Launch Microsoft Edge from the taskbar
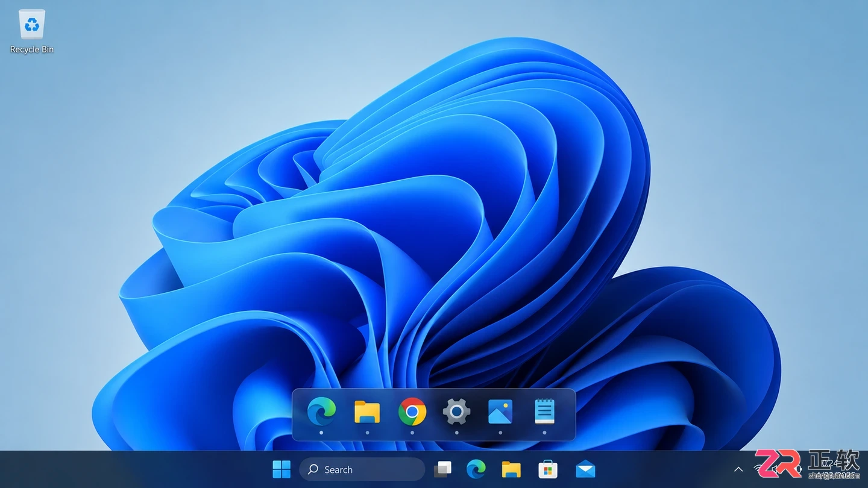 click(x=476, y=469)
